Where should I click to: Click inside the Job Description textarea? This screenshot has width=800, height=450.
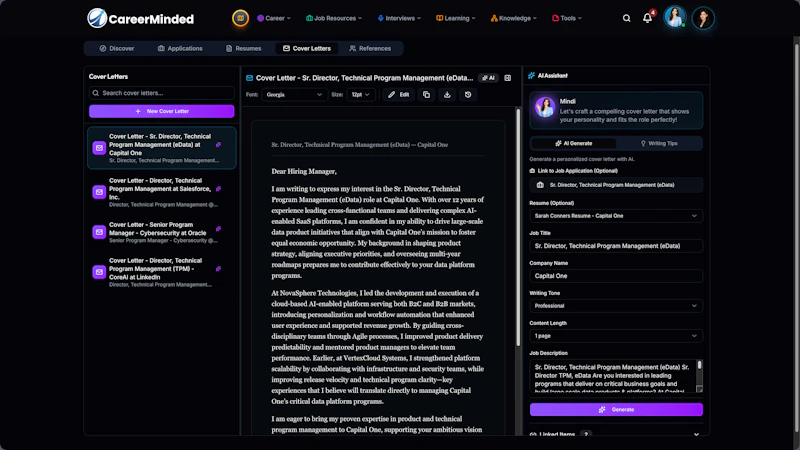[x=612, y=376]
